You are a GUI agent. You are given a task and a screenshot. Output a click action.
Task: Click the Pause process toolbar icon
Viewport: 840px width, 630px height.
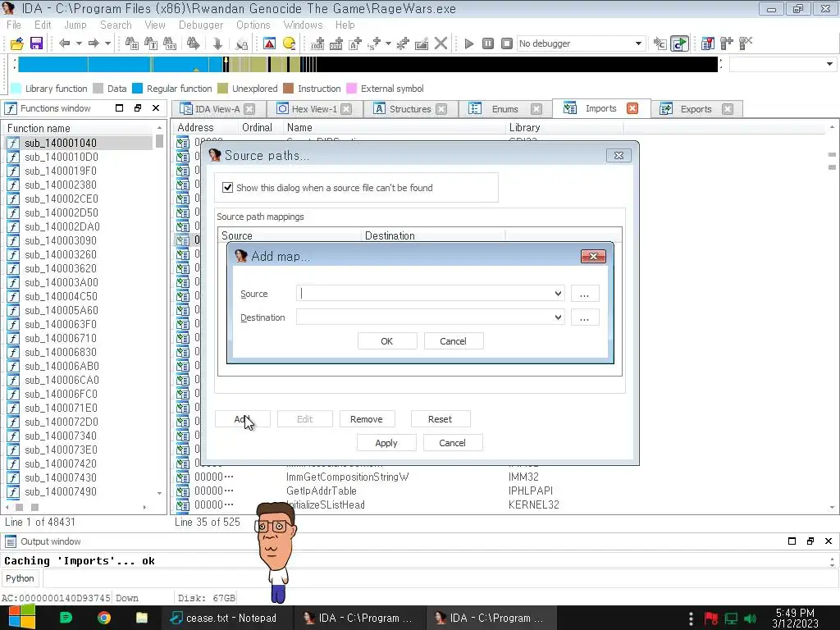487,43
